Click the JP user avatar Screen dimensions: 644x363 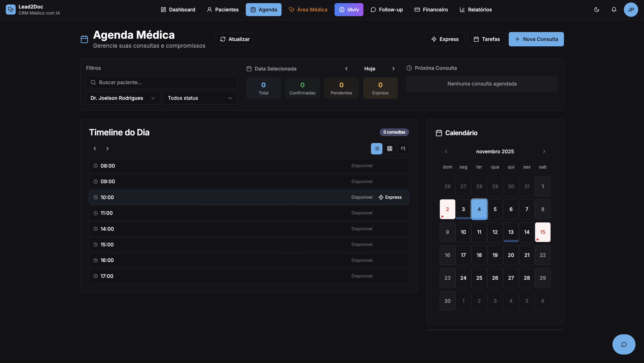click(x=631, y=9)
